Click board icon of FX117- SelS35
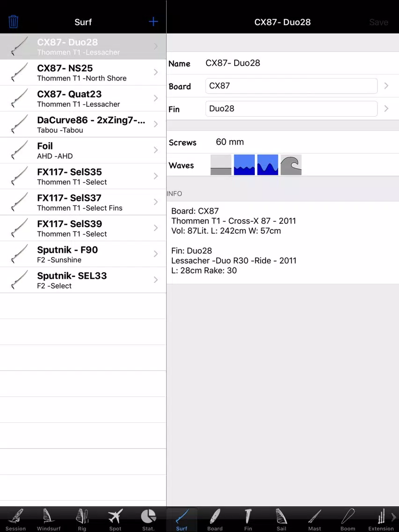This screenshot has height=532, width=399. (x=19, y=176)
